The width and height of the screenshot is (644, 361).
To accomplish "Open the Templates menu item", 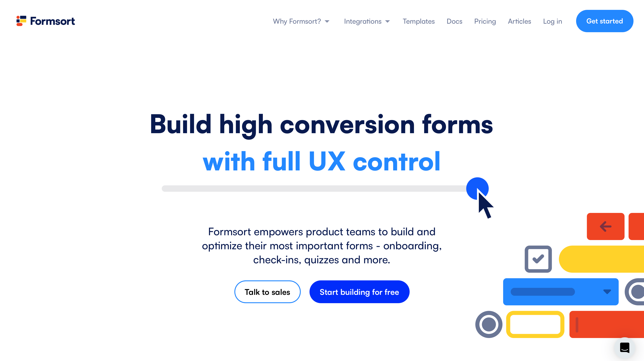I will click(x=418, y=21).
